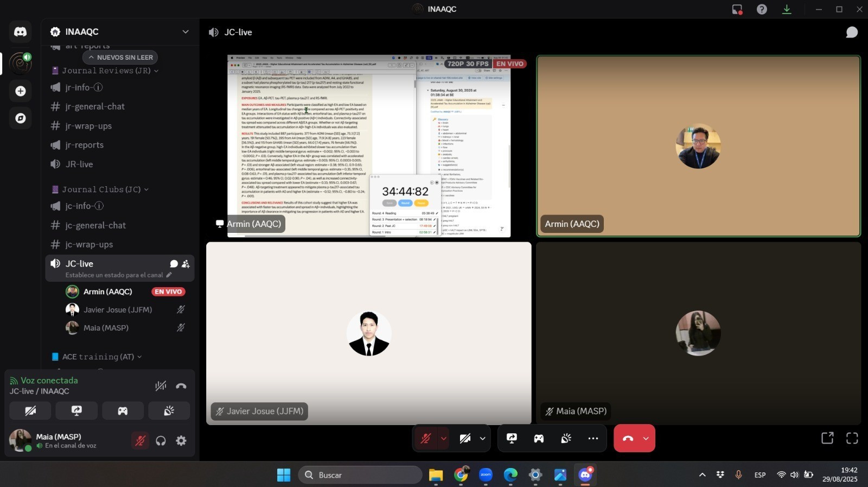Select the jr-wrap-ups channel
This screenshot has width=868, height=487.
88,126
